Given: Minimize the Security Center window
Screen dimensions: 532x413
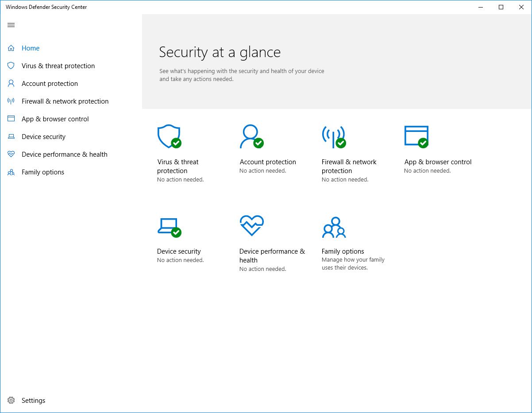Looking at the screenshot, I should click(481, 7).
